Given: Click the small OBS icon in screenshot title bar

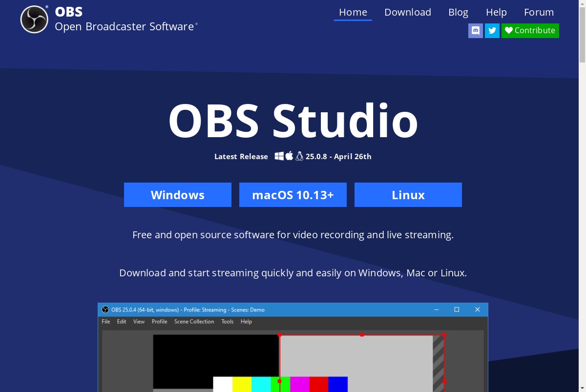Looking at the screenshot, I should [105, 309].
